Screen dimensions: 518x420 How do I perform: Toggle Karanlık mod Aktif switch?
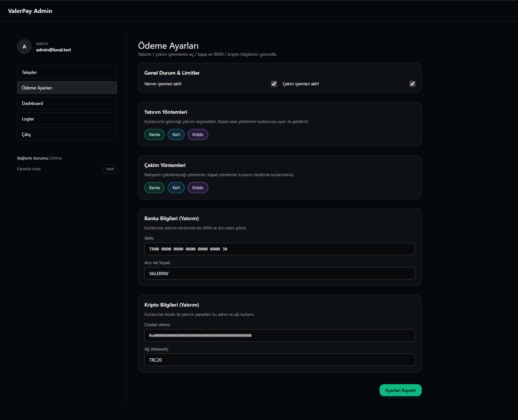(x=110, y=169)
